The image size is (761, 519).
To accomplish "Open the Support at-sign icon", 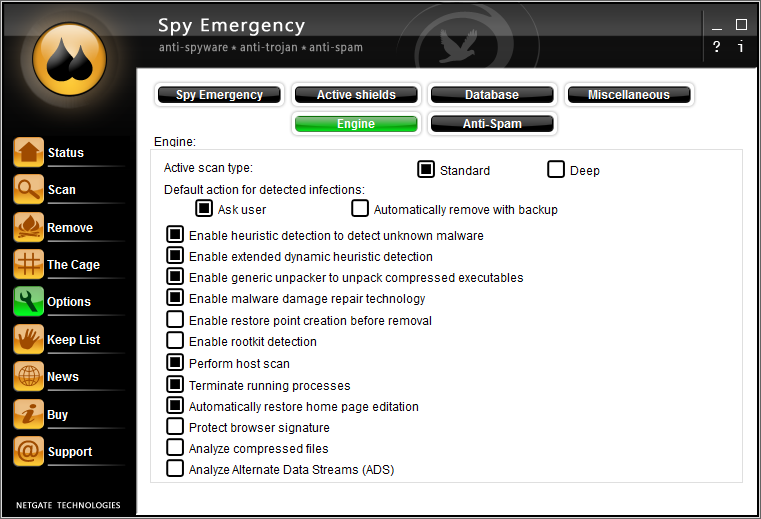I will [x=29, y=452].
